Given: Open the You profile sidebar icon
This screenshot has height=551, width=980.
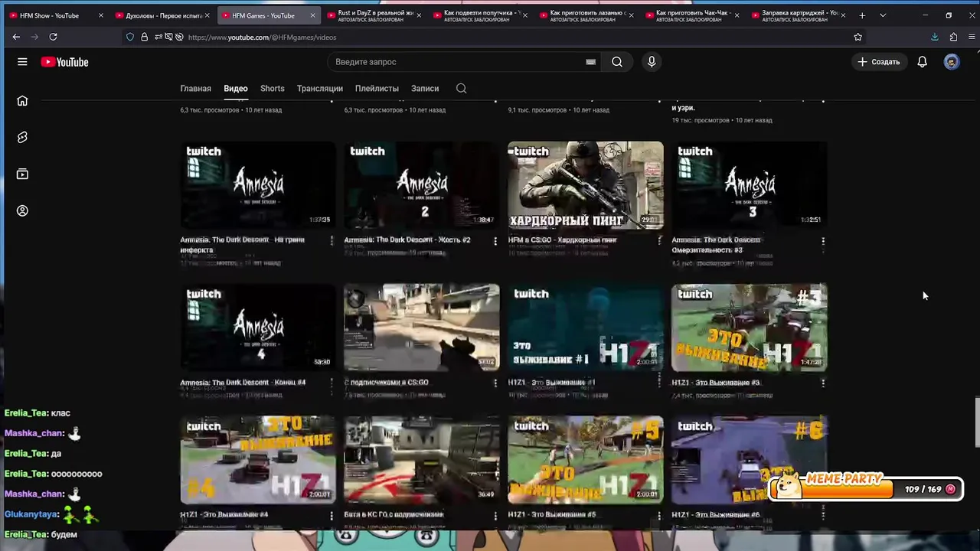Looking at the screenshot, I should click(22, 210).
